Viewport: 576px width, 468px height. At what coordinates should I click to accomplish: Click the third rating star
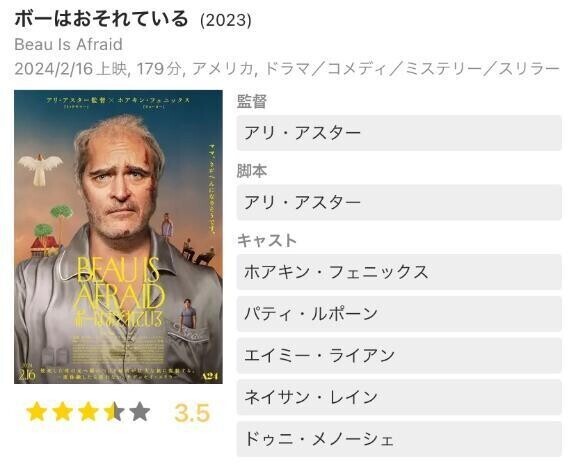[88, 411]
